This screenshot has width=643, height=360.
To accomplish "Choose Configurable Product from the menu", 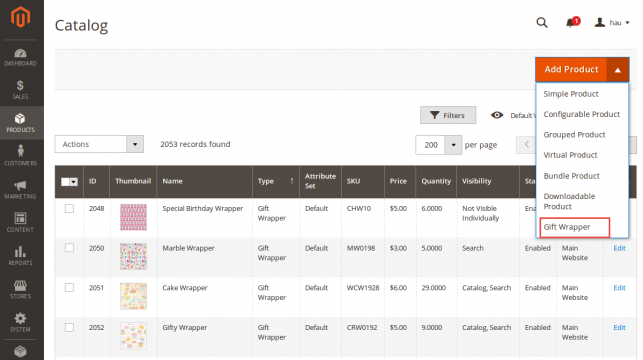I will pos(581,114).
